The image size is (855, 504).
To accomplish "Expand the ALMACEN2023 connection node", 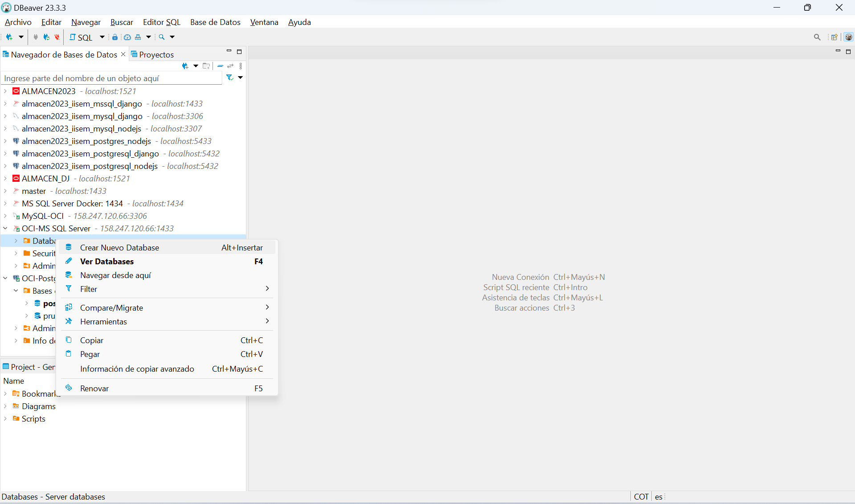I will [x=5, y=91].
